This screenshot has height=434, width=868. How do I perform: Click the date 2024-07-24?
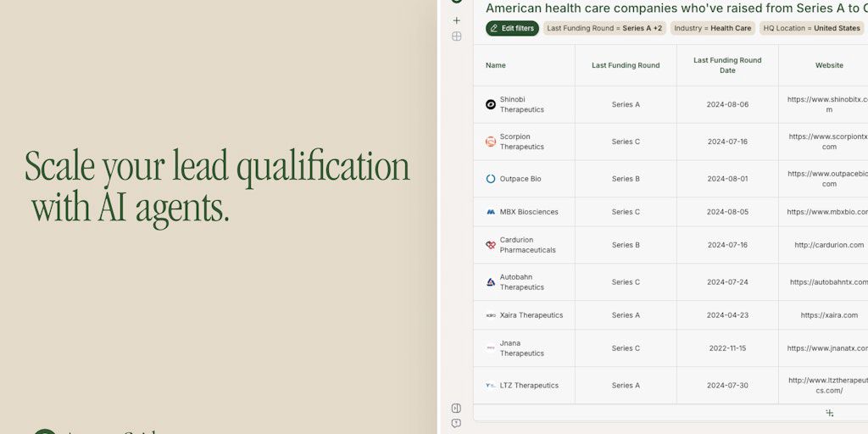pos(727,281)
